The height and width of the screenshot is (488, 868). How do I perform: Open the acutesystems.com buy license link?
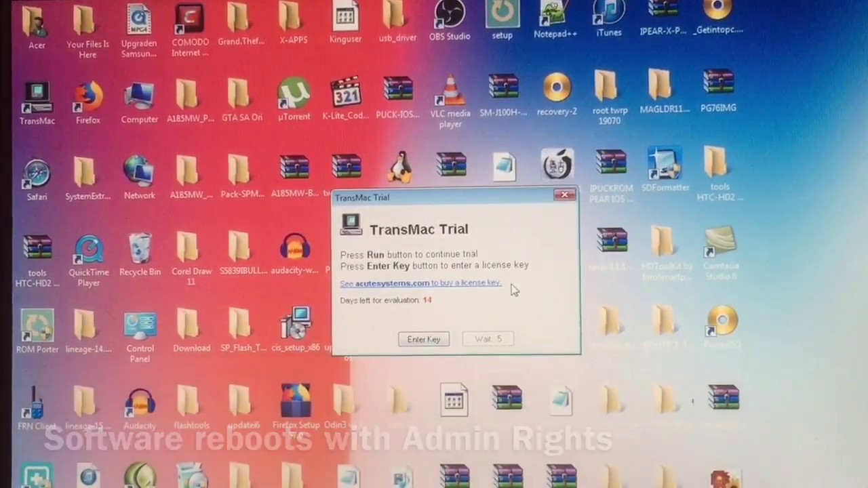click(420, 283)
